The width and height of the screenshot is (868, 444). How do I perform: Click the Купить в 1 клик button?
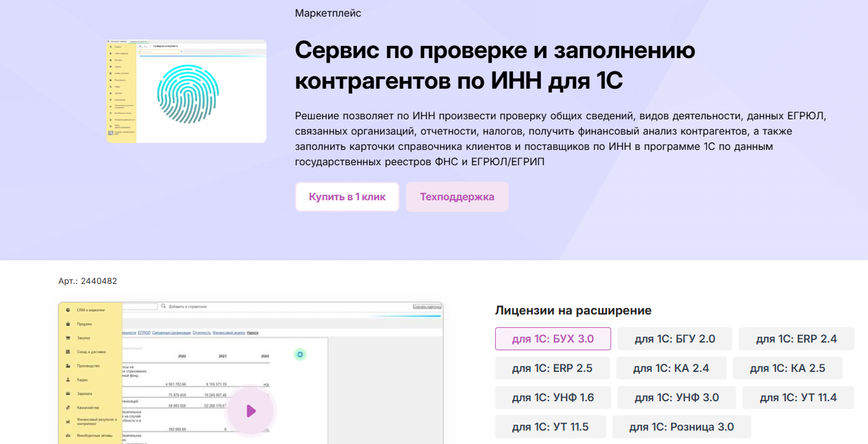click(x=347, y=196)
